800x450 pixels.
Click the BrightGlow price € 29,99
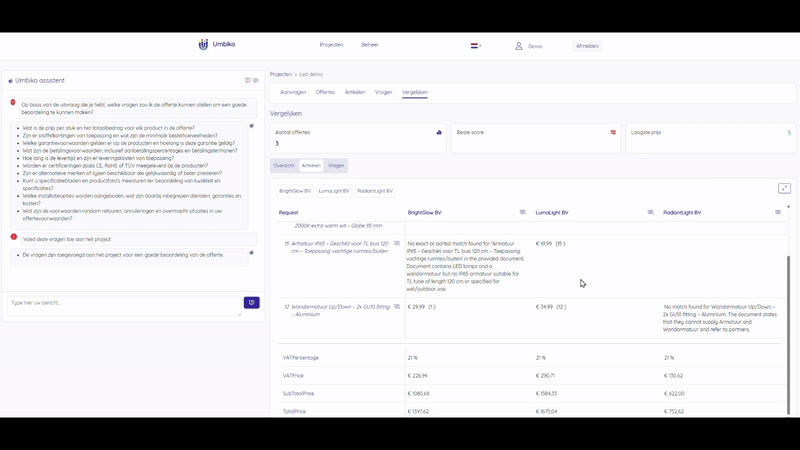click(x=416, y=307)
